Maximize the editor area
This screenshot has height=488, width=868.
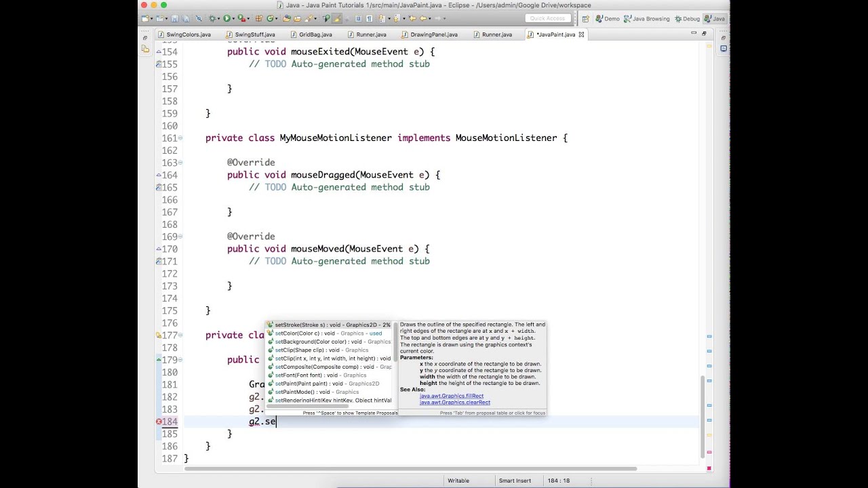(x=704, y=33)
